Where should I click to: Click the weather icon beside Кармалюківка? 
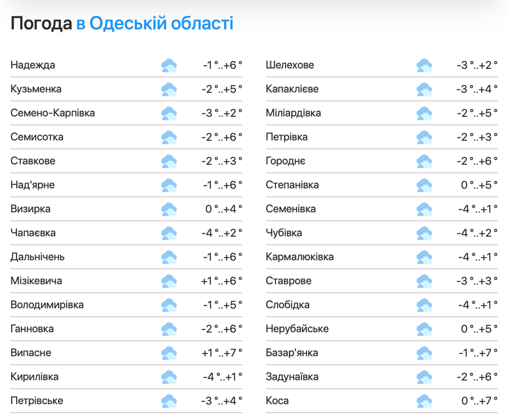click(424, 257)
